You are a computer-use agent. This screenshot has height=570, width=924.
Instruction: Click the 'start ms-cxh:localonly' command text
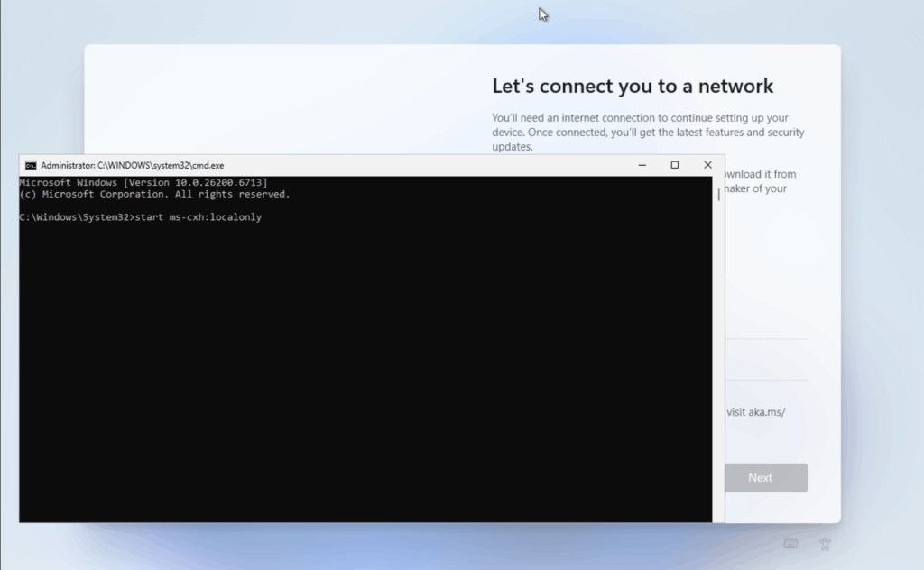pos(198,217)
